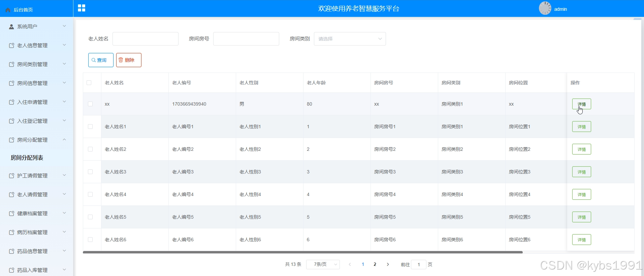Toggle the select-all checkbox in table header

click(x=89, y=83)
